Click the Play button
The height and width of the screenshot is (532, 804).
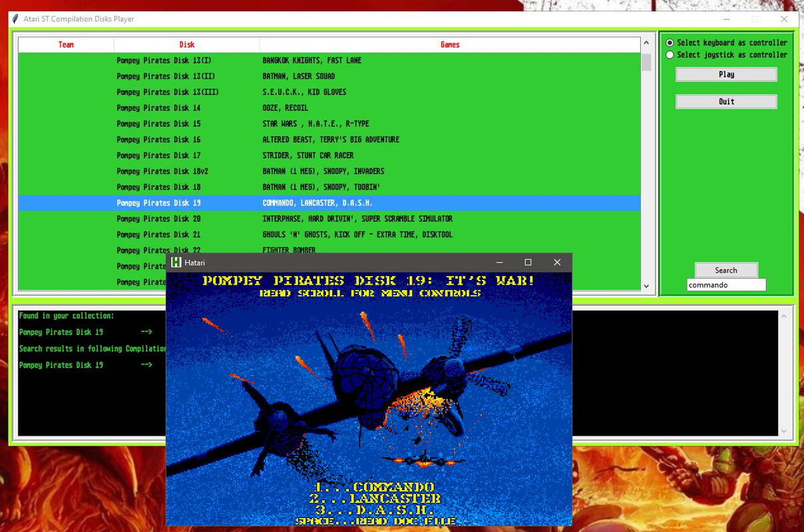coord(726,74)
